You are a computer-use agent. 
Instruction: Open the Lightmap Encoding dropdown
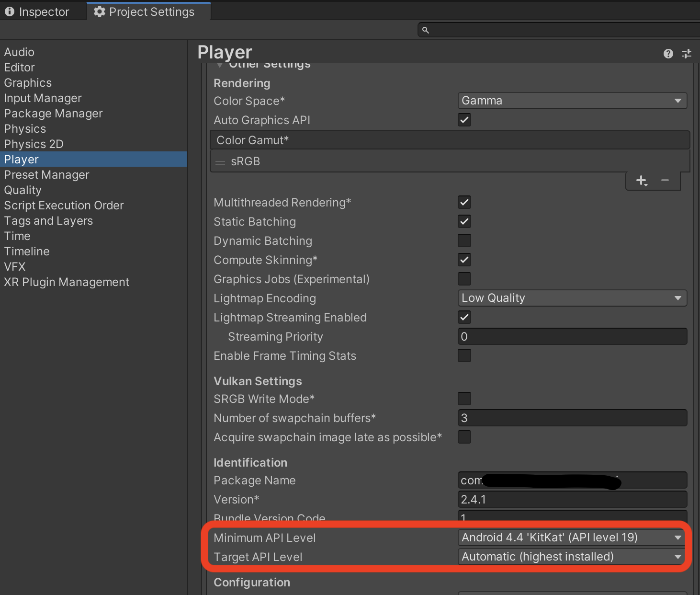click(x=572, y=298)
